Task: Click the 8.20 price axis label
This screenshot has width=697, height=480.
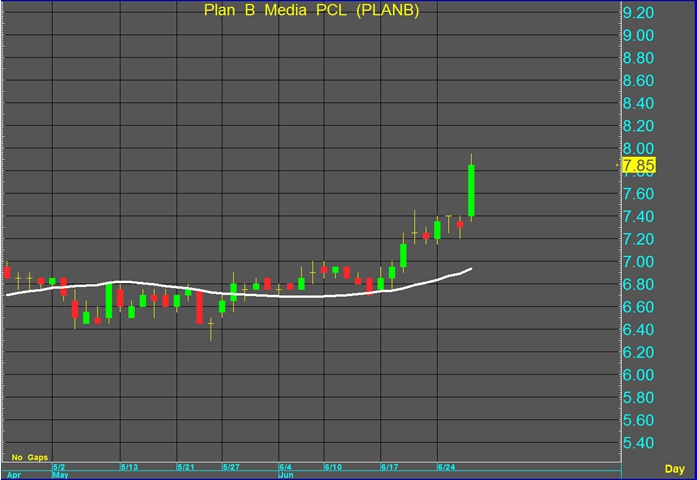Action: pos(638,126)
